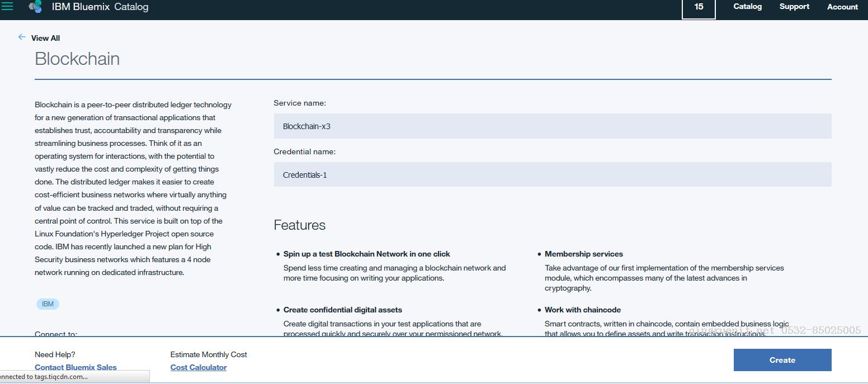
Task: Click the Blockchain page heading
Action: [77, 59]
